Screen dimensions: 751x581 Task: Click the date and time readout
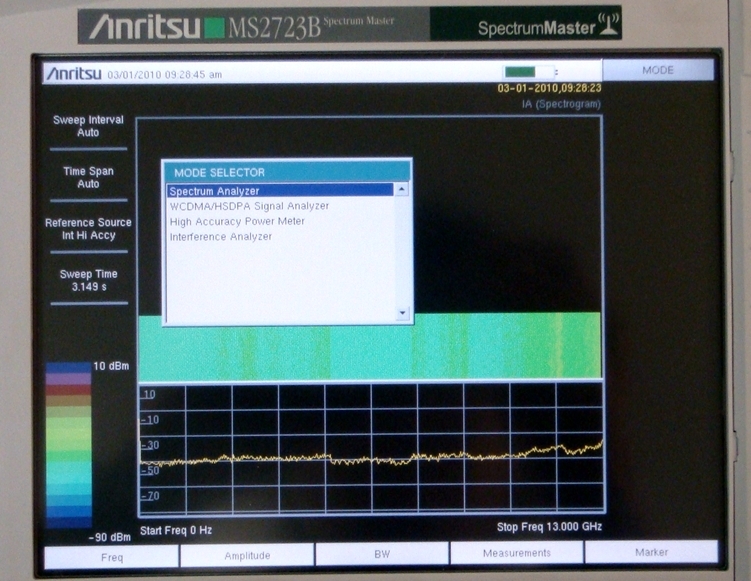164,75
